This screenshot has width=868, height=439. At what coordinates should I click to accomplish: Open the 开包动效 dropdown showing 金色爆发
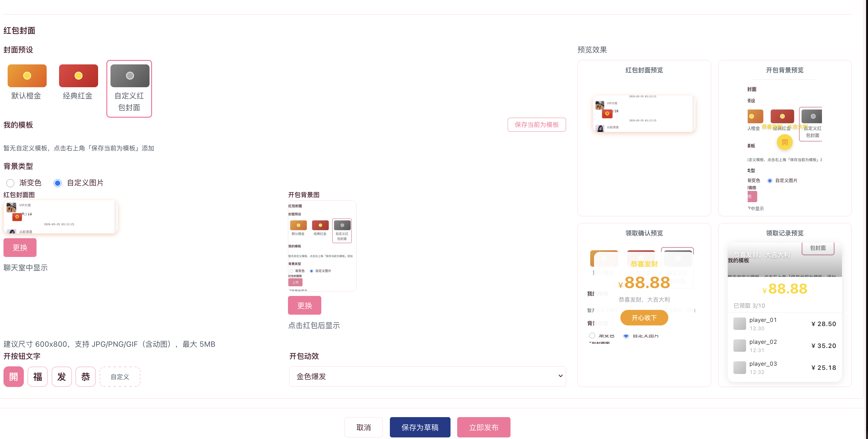tap(427, 377)
